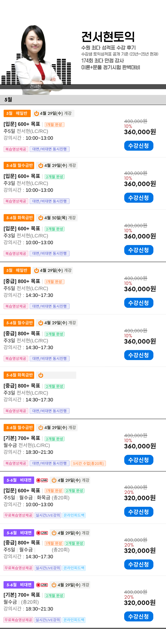
Task: Click the 온라인피드백 tag on 기본 700+ 비대면
Action: click(74, 620)
